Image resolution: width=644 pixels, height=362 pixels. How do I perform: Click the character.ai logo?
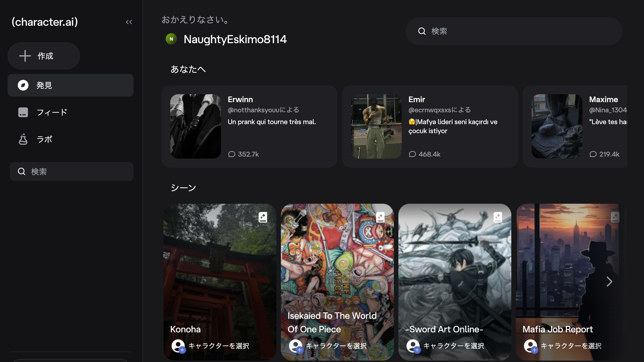(45, 22)
